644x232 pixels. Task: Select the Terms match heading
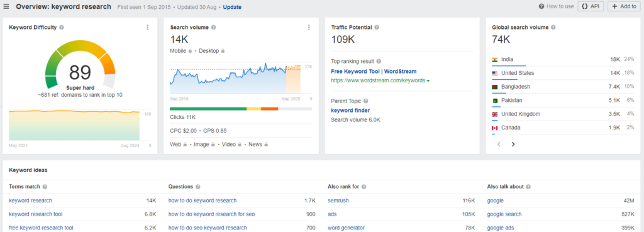25,187
